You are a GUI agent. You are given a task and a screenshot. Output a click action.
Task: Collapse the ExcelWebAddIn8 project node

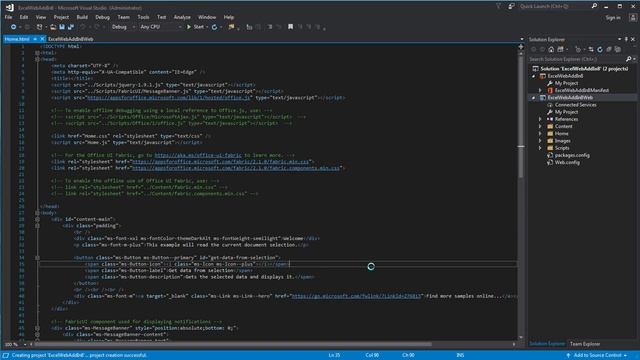coord(533,76)
